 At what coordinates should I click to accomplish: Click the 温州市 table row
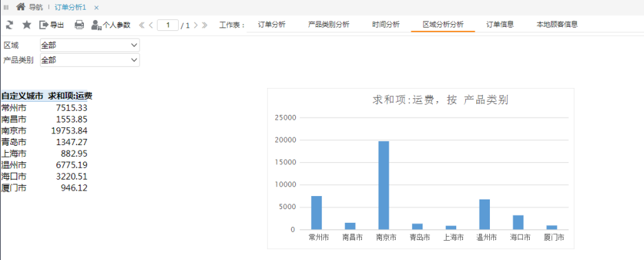click(x=44, y=165)
